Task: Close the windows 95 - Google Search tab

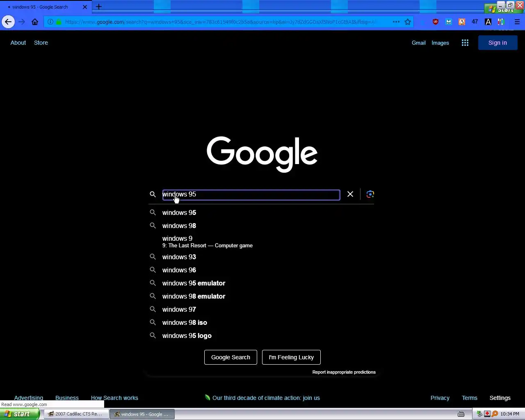Action: pyautogui.click(x=85, y=7)
